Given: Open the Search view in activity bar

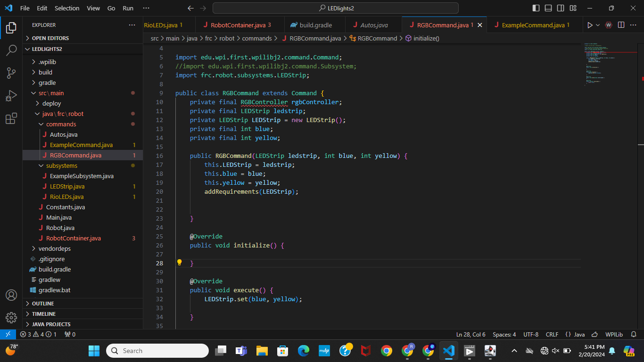Looking at the screenshot, I should pos(11,50).
